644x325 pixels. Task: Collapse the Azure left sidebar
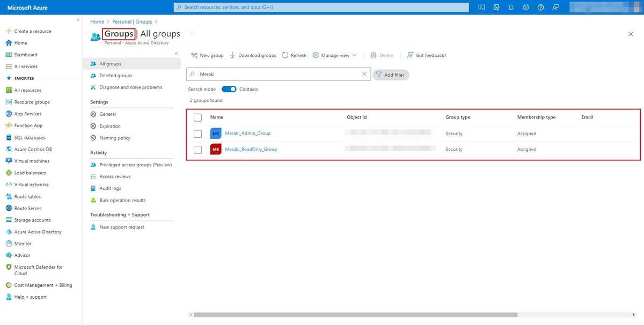78,20
